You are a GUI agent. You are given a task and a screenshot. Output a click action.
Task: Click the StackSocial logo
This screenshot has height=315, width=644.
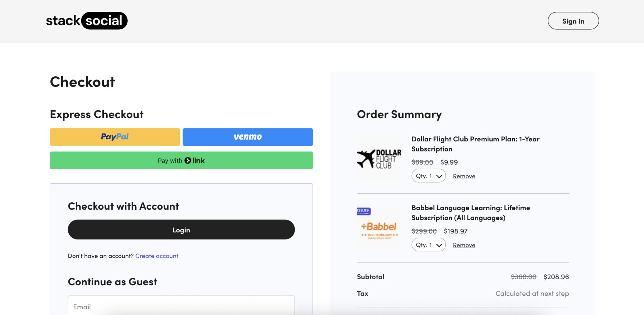(87, 21)
